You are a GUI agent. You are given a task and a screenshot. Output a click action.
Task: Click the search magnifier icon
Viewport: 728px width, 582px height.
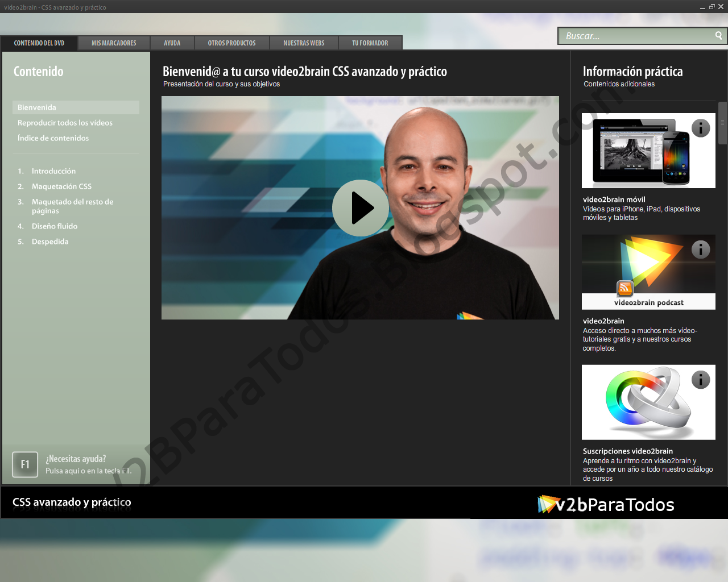[718, 36]
